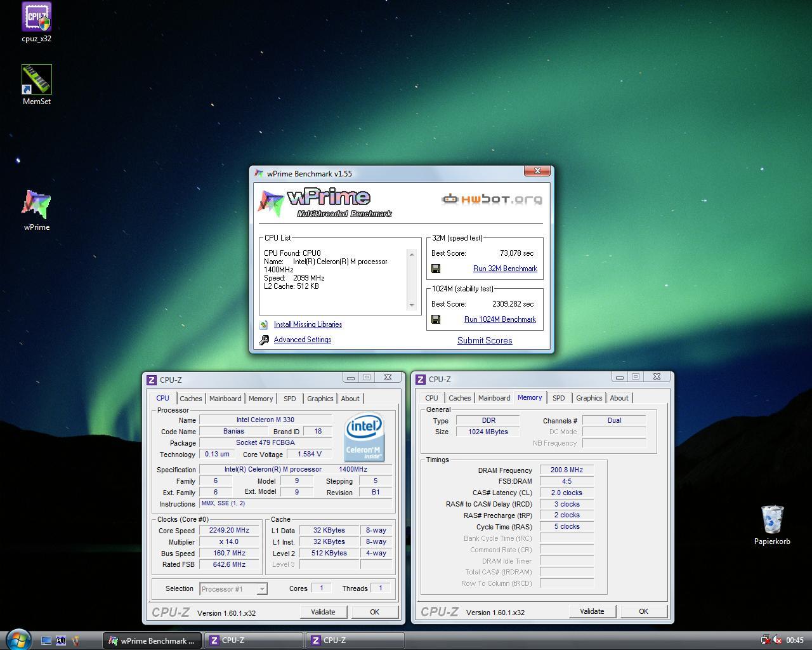The height and width of the screenshot is (650, 812).
Task: Click the save icon beside Run 32M Benchmark
Action: 436,269
